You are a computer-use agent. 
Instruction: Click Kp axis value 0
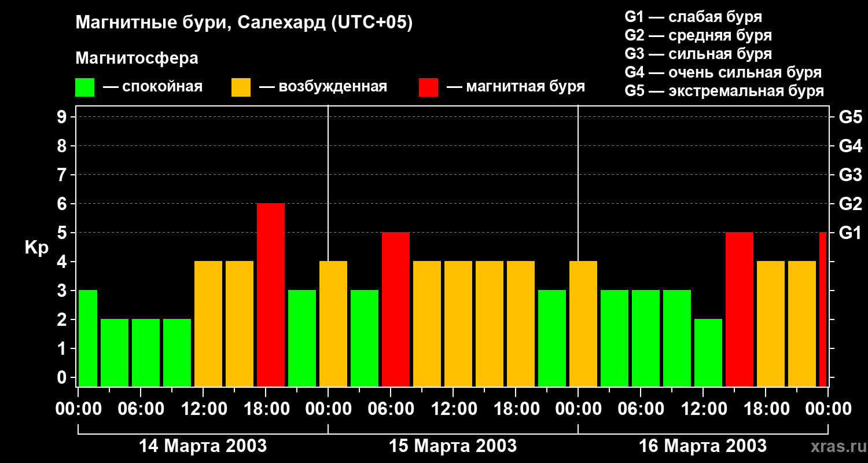pyautogui.click(x=62, y=377)
